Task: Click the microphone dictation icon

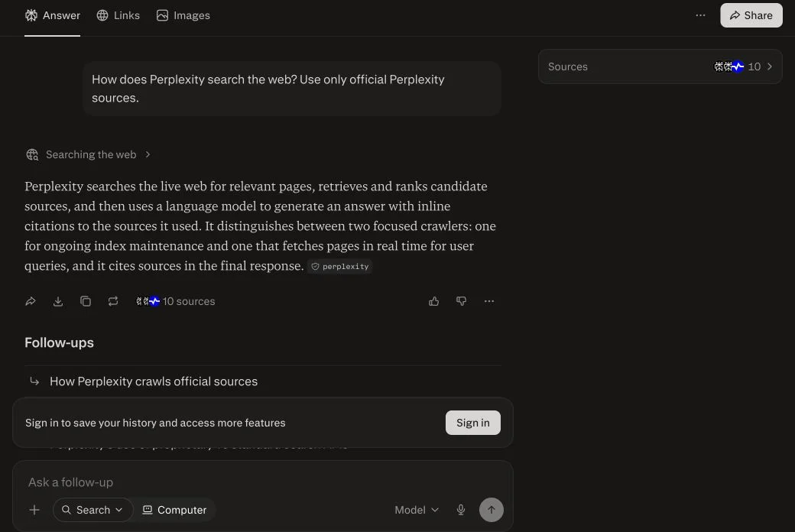Action: tap(460, 510)
